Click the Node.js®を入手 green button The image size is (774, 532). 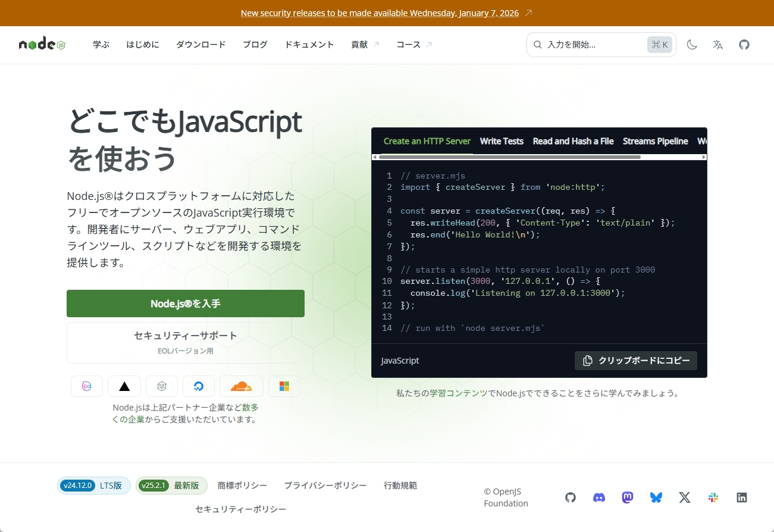(x=186, y=303)
